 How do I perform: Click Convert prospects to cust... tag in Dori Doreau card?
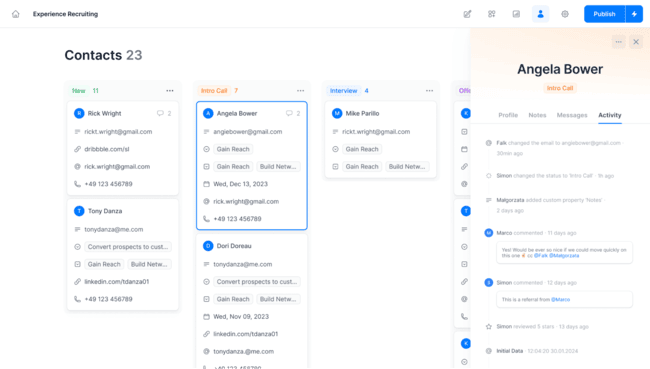click(257, 282)
